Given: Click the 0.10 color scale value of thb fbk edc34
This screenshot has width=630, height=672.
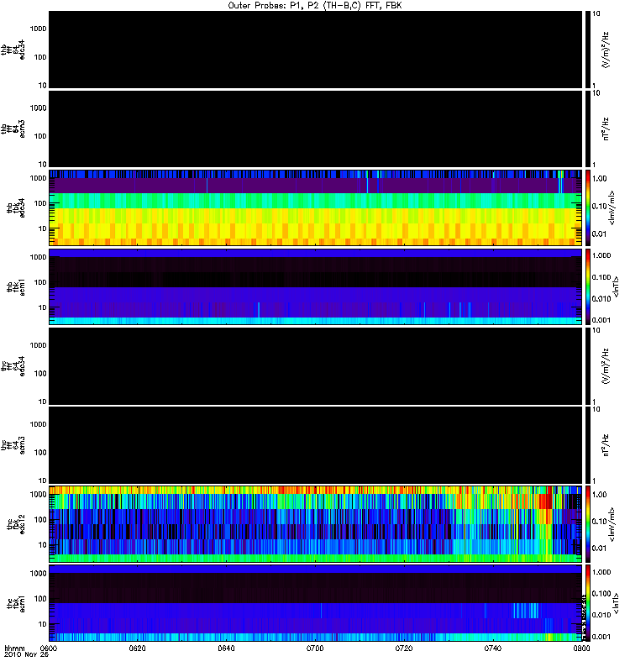Looking at the screenshot, I should 600,206.
